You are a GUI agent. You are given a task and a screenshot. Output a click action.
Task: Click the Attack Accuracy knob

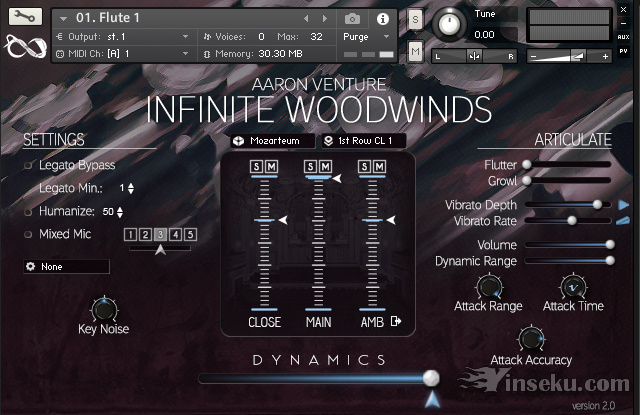tap(530, 339)
